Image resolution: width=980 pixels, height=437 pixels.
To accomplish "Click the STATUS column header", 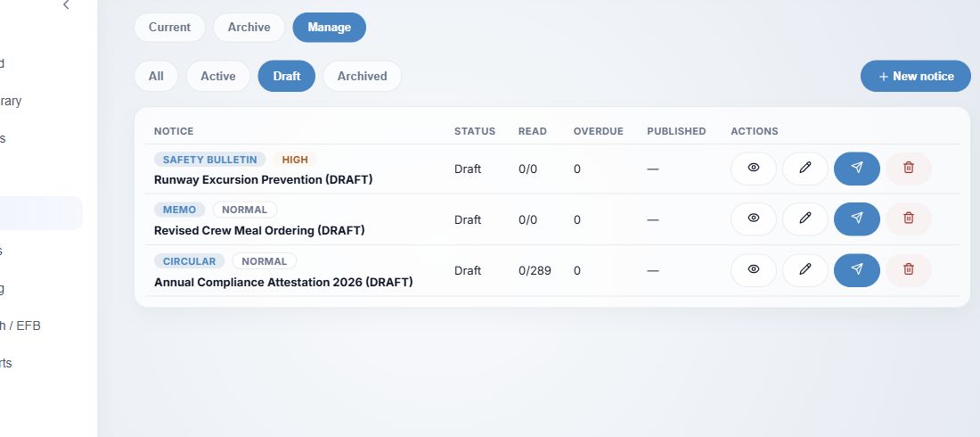I will 475,131.
